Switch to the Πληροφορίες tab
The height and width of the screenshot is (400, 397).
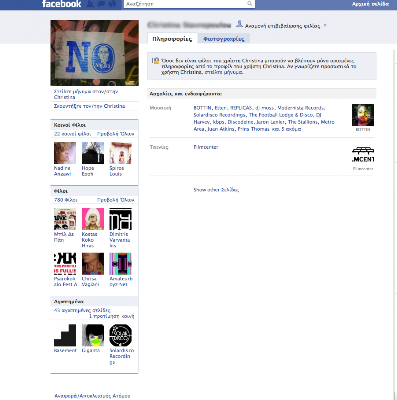172,39
